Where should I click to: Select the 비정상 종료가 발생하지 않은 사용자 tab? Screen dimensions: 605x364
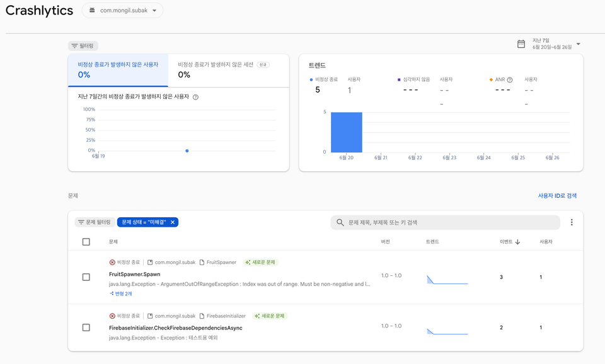click(x=118, y=70)
